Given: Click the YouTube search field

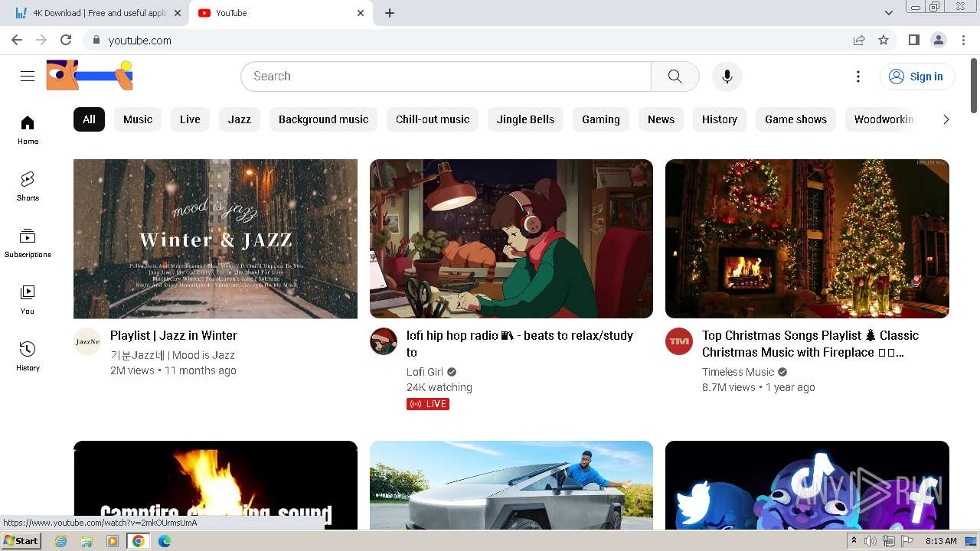Looking at the screenshot, I should [x=446, y=76].
